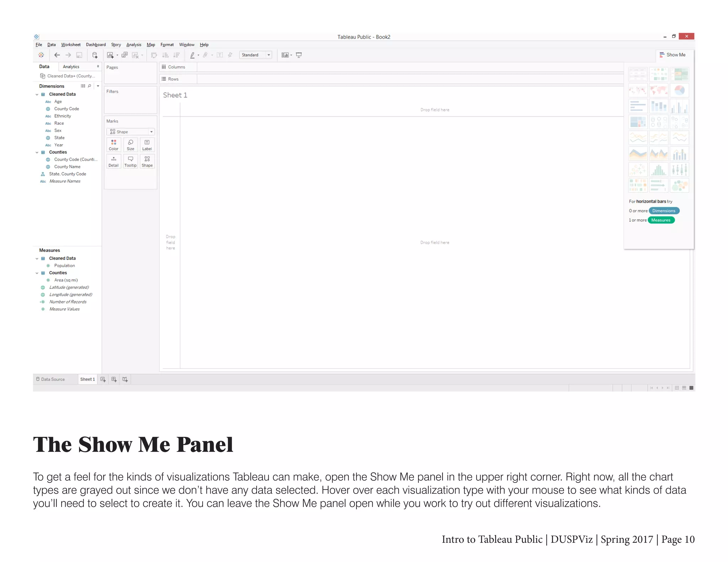Select the County Name dimension field

[67, 167]
